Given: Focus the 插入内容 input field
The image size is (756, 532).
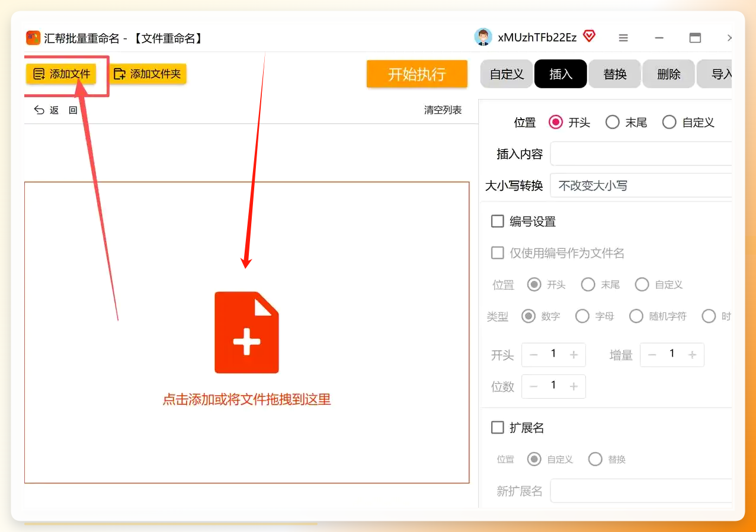Looking at the screenshot, I should (x=642, y=154).
